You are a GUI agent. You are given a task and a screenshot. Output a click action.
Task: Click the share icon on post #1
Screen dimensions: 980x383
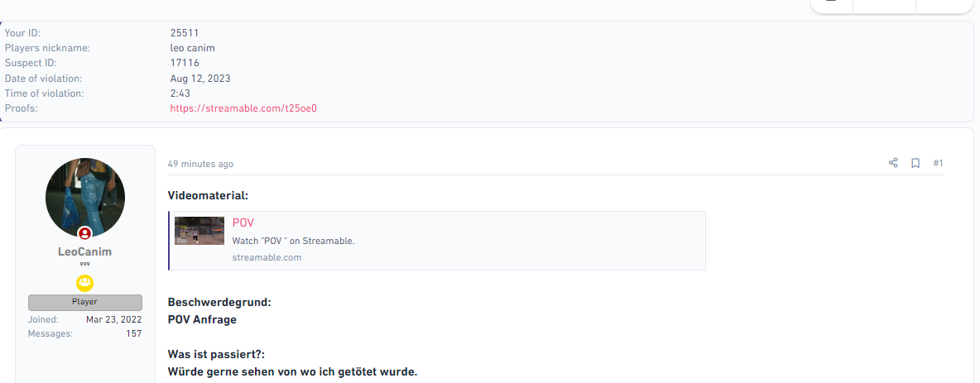pos(893,163)
